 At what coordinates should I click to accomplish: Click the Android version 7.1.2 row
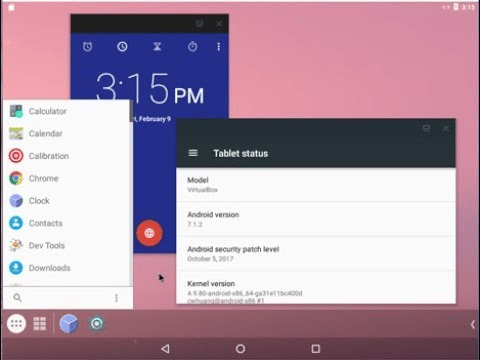(x=316, y=219)
